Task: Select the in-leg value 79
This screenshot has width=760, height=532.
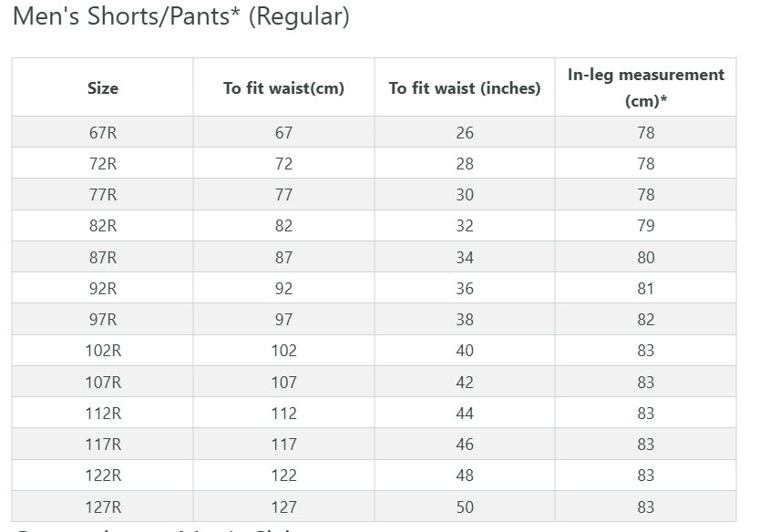Action: tap(645, 226)
